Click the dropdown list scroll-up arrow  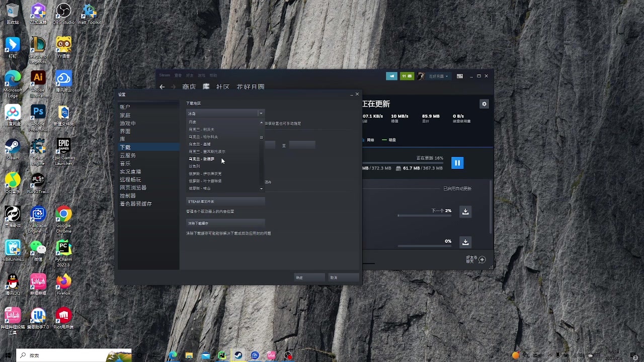tap(261, 122)
